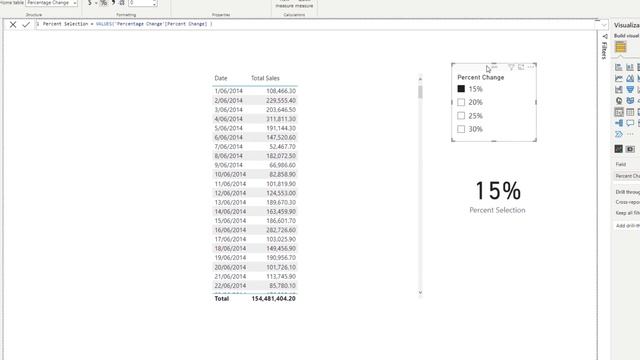
Task: Open the currency format dropdown arrow
Action: coord(96,3)
